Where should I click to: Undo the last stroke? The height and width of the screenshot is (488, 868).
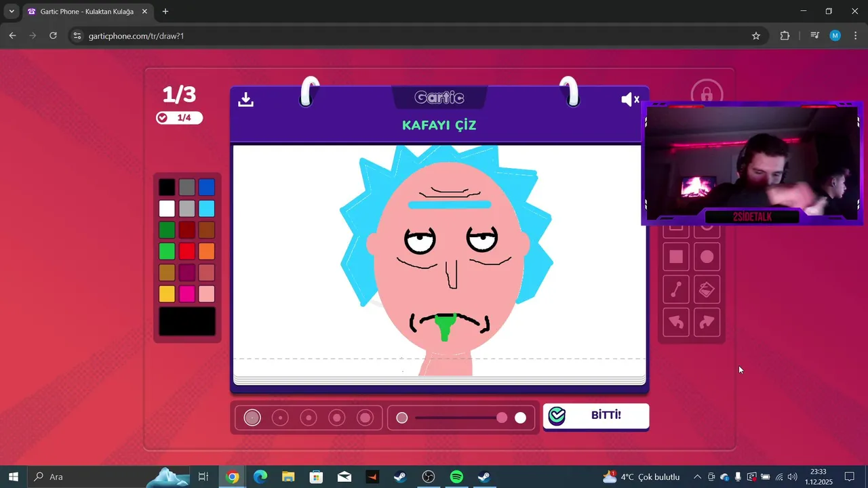(676, 322)
